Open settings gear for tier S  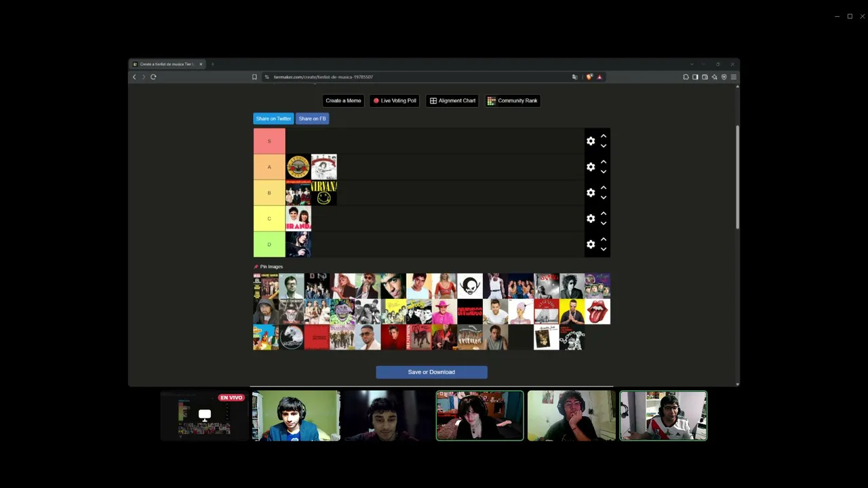[x=591, y=141]
